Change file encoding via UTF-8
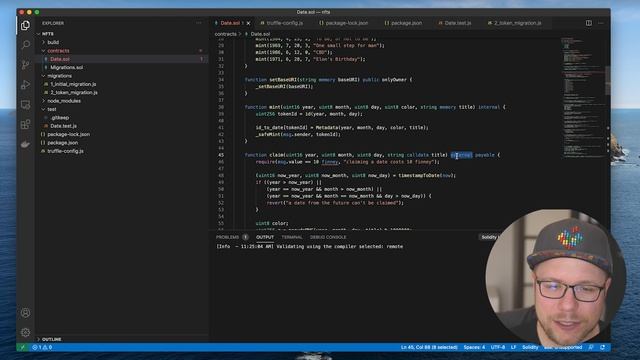Viewport: 640px width, 360px height. [x=498, y=347]
